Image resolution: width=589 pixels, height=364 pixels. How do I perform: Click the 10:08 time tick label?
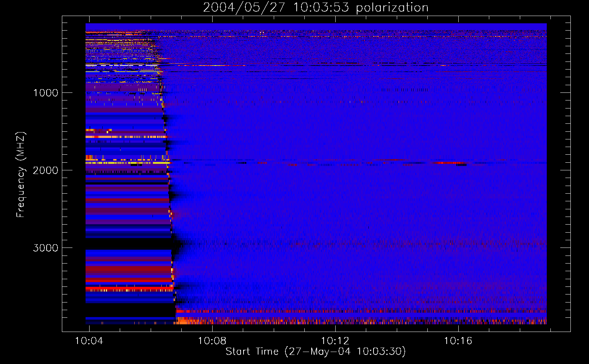pyautogui.click(x=212, y=341)
